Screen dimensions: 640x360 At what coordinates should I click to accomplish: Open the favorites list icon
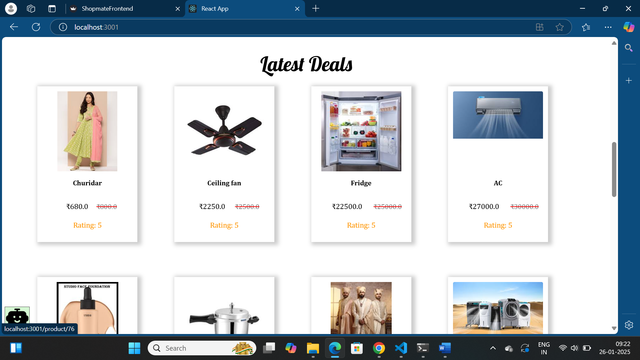[x=586, y=27]
